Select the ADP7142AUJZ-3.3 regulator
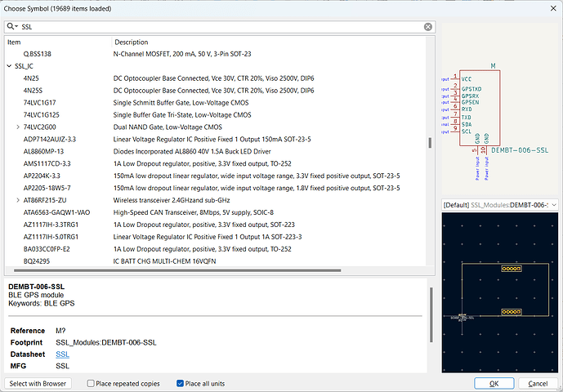This screenshot has height=392, width=563. 50,140
